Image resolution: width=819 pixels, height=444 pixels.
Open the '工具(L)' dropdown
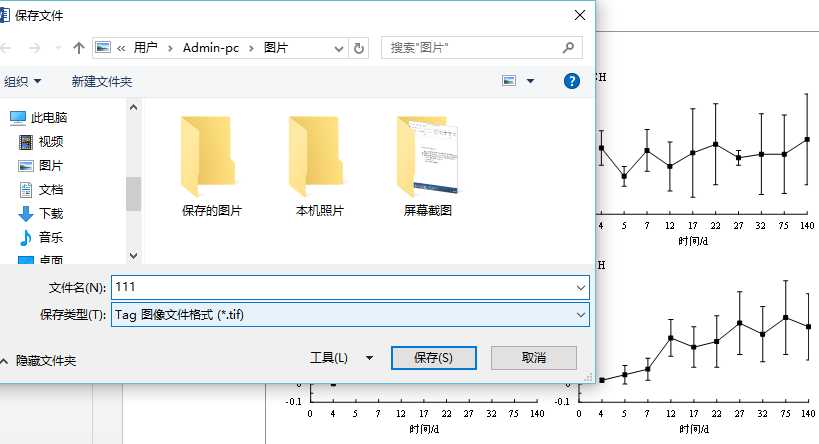coord(342,358)
